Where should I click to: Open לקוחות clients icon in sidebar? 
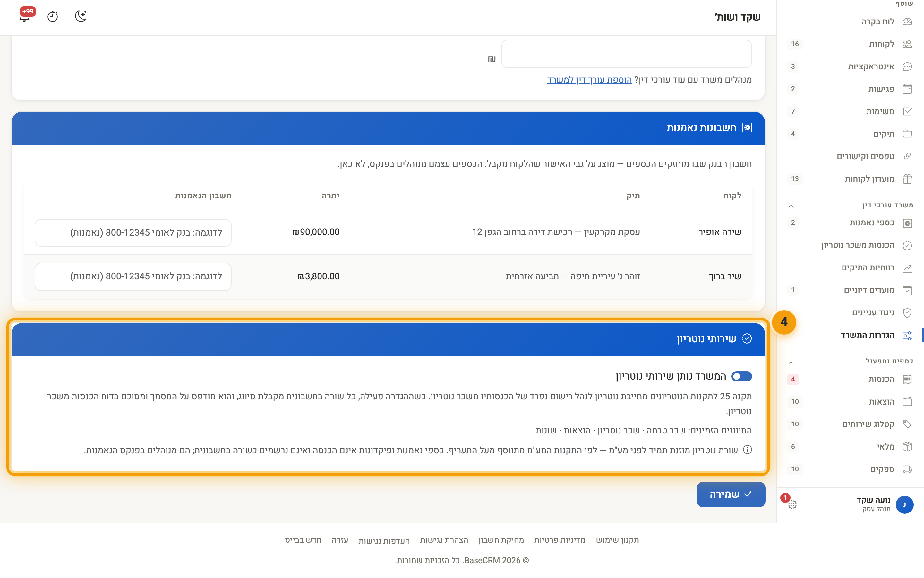tap(907, 44)
